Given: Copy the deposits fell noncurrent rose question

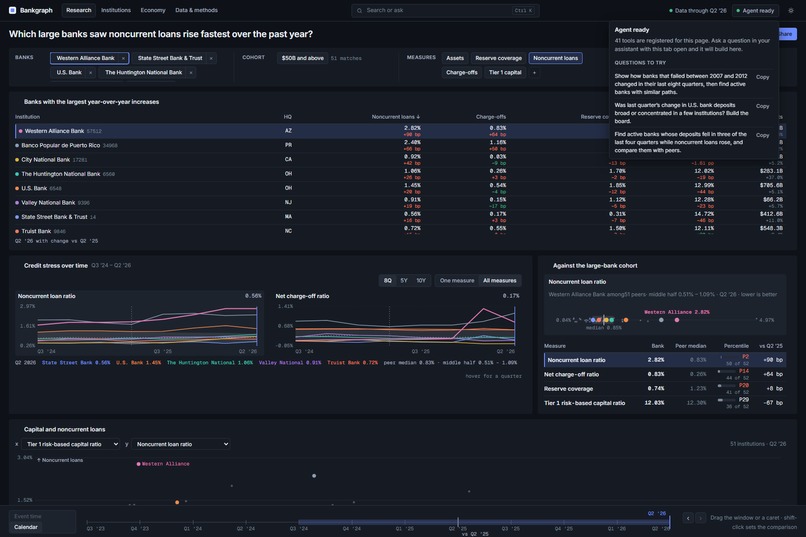Looking at the screenshot, I should pos(762,135).
